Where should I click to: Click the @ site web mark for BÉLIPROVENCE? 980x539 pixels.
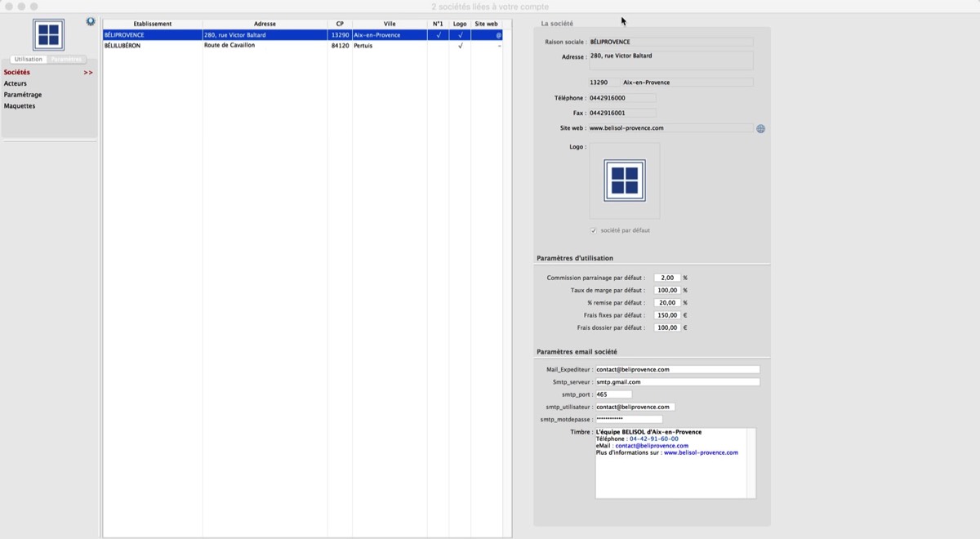pos(498,35)
